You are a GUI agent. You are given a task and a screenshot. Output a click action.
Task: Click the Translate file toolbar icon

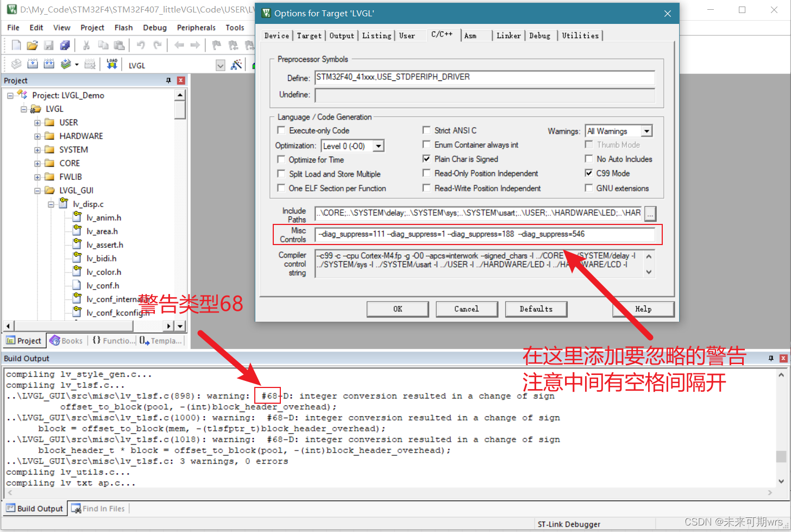(16, 65)
